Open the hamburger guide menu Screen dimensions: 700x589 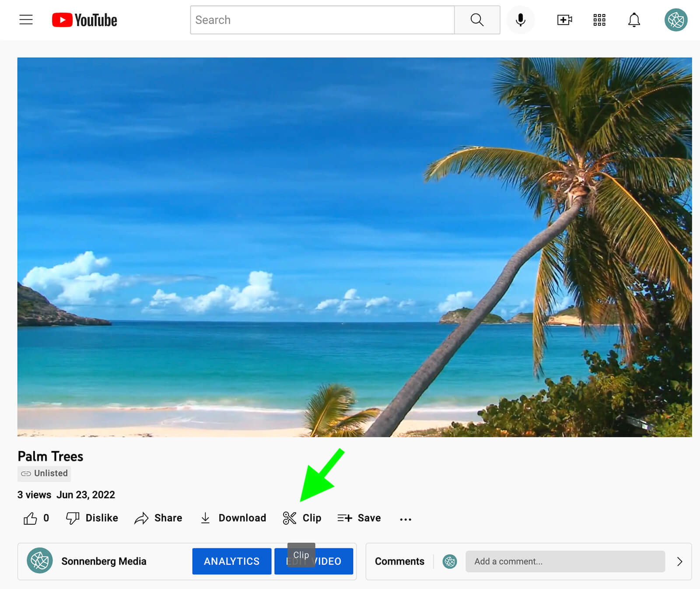pyautogui.click(x=26, y=20)
